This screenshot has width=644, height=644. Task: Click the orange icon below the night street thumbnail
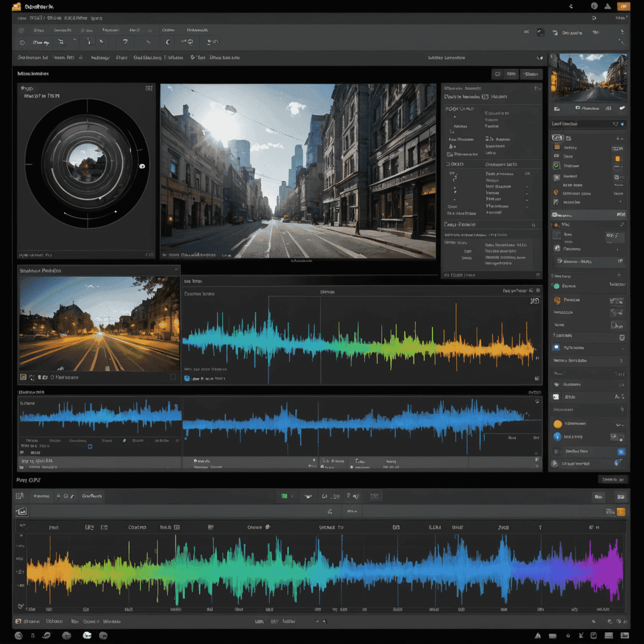[x=23, y=377]
